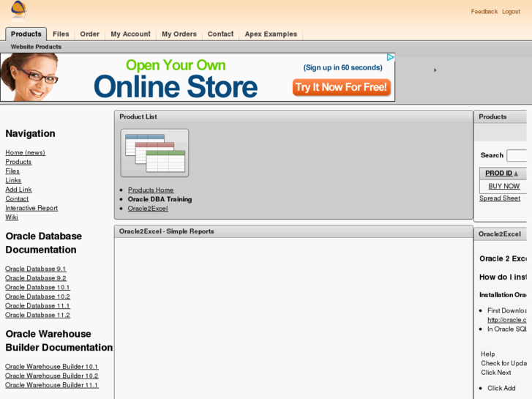The width and height of the screenshot is (532, 399).
Task: Select Oracle DBA Training list item
Action: 160,199
